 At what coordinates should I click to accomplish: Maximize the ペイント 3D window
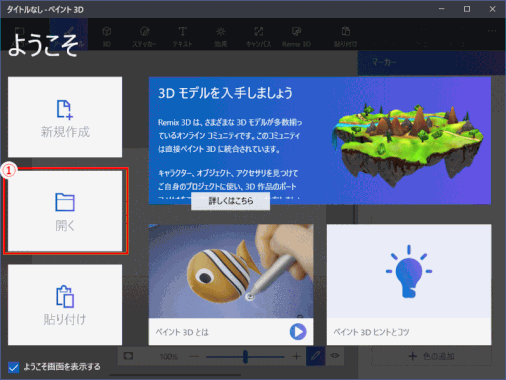(467, 9)
